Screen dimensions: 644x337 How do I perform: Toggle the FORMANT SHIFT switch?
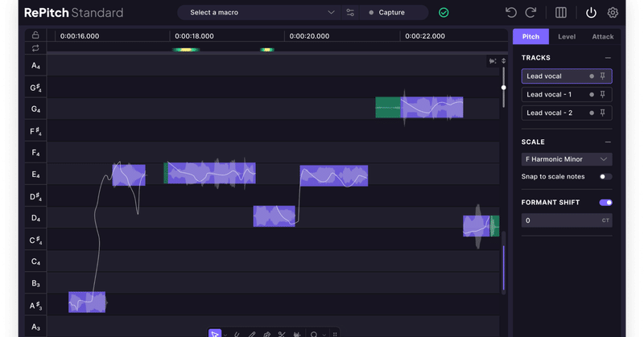[x=605, y=203]
